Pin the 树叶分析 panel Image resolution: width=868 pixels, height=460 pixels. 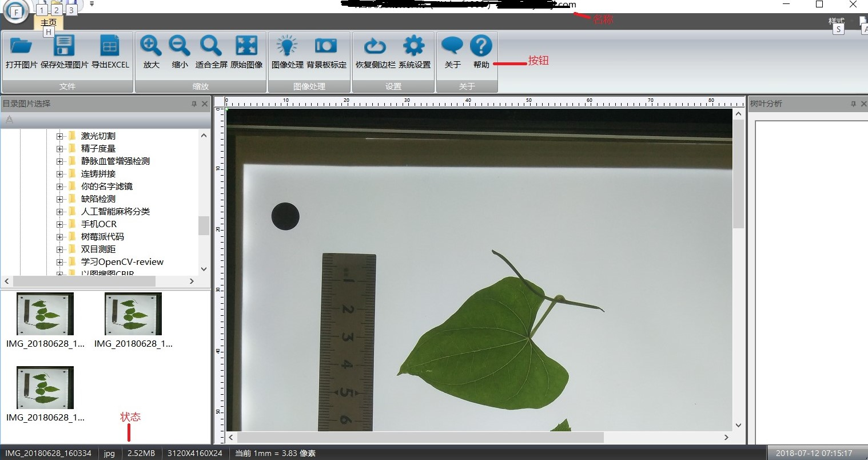pyautogui.click(x=853, y=104)
